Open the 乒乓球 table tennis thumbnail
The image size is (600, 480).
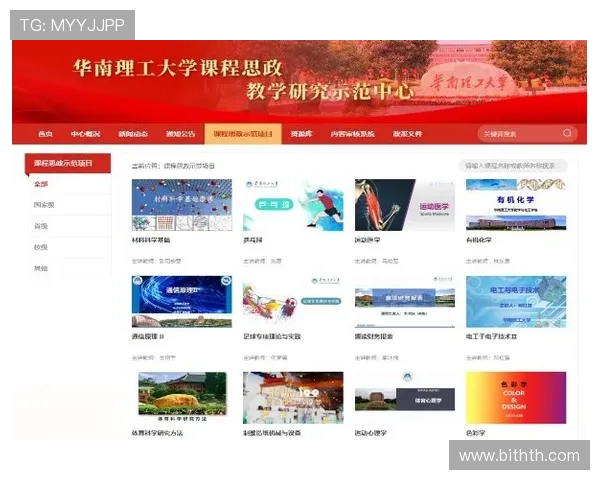[x=293, y=205]
